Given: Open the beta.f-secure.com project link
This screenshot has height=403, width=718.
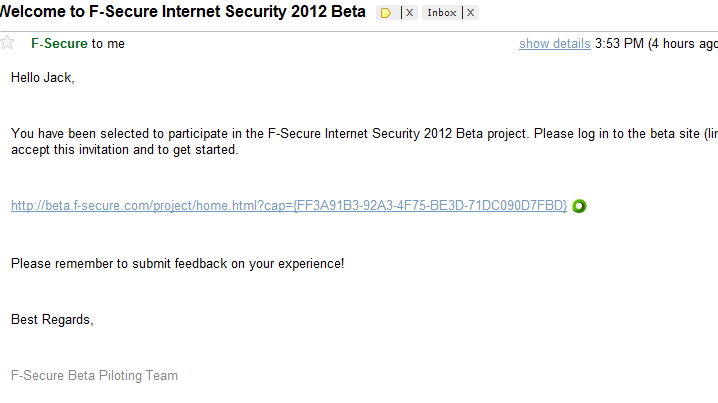Looking at the screenshot, I should click(x=288, y=205).
